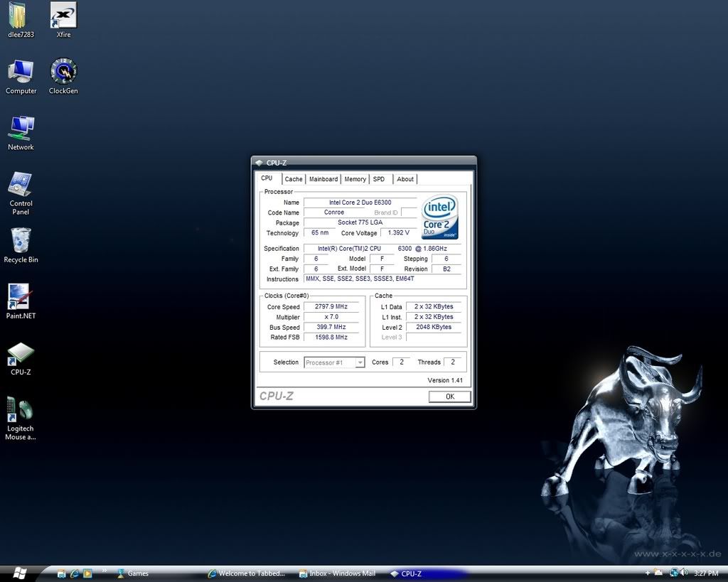The image size is (728, 582).
Task: Click the Threads count field
Action: coord(453,362)
